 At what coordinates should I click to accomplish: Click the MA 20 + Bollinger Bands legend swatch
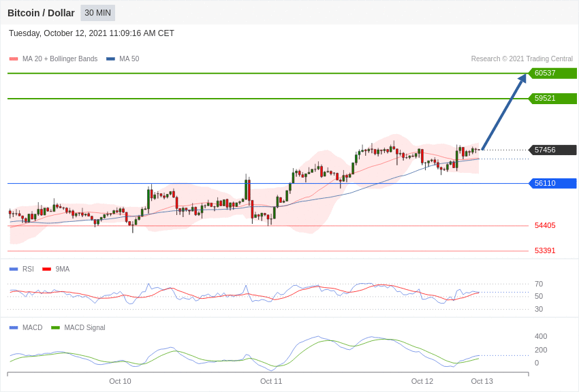(x=14, y=59)
